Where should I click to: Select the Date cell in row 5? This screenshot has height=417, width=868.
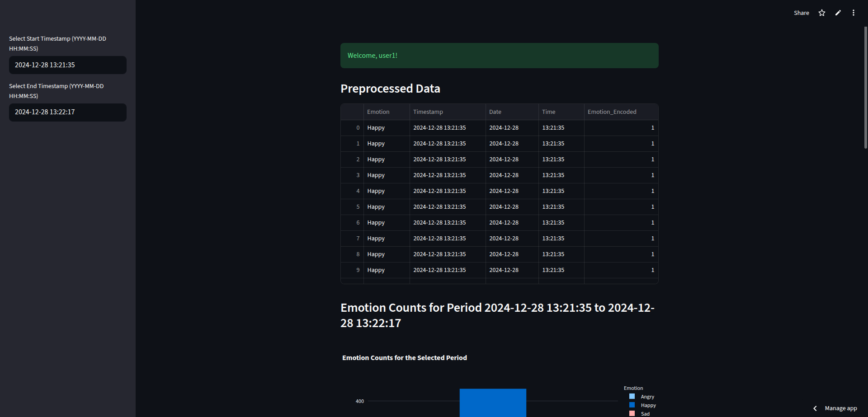pyautogui.click(x=512, y=207)
